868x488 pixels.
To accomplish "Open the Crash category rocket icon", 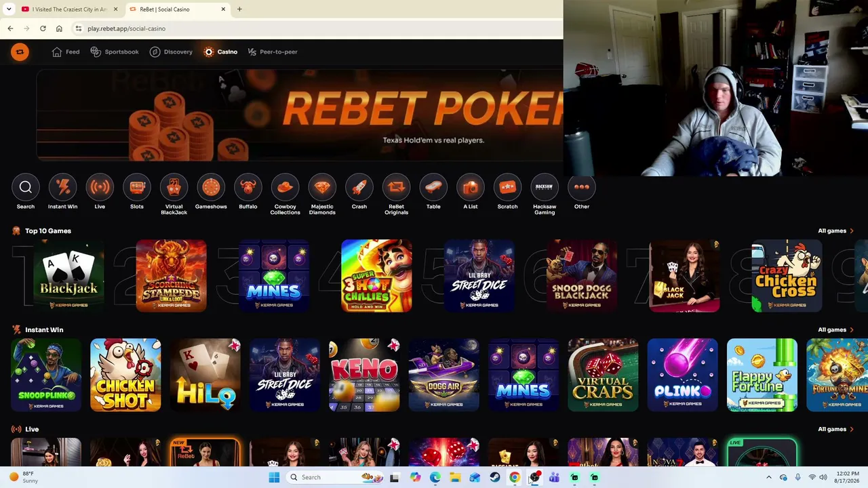I will click(359, 187).
